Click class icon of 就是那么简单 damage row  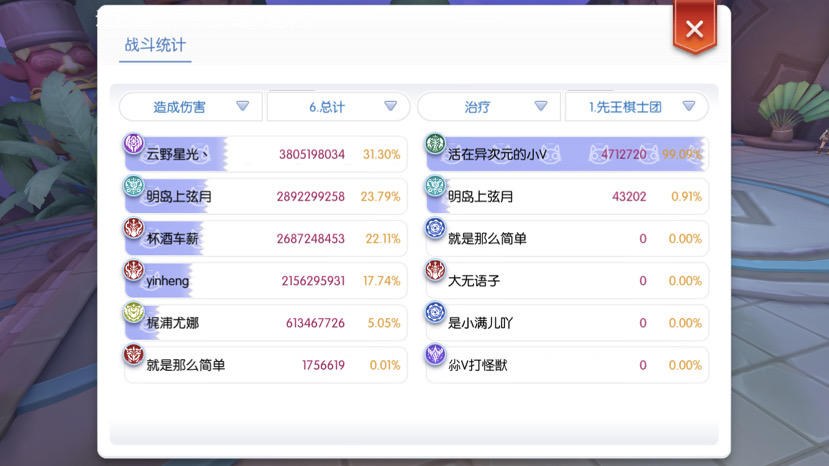(133, 355)
